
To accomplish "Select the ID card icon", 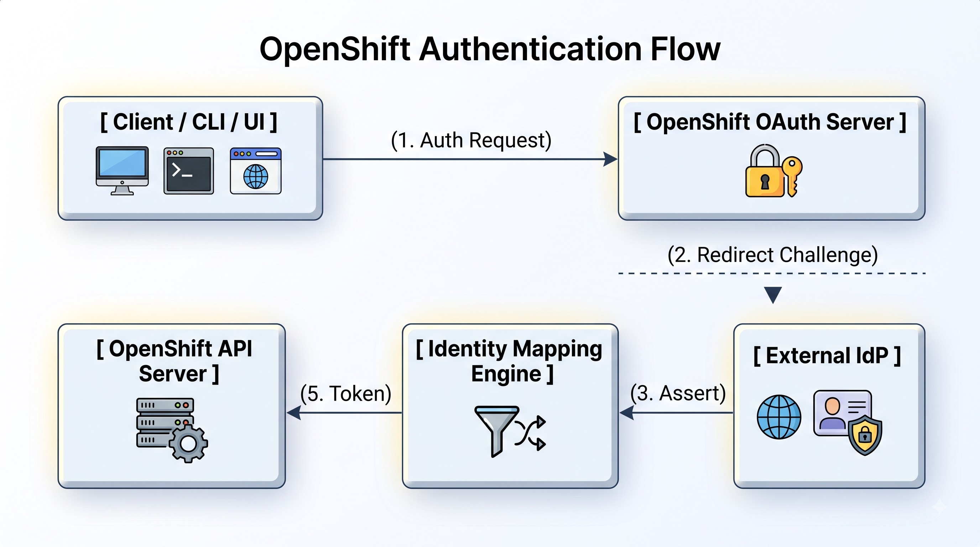I will pyautogui.click(x=842, y=413).
